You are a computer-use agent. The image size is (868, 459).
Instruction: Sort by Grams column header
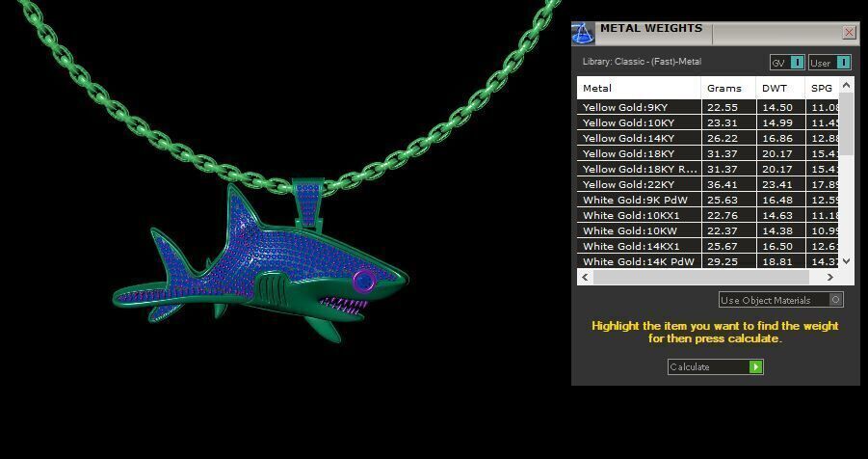[728, 88]
